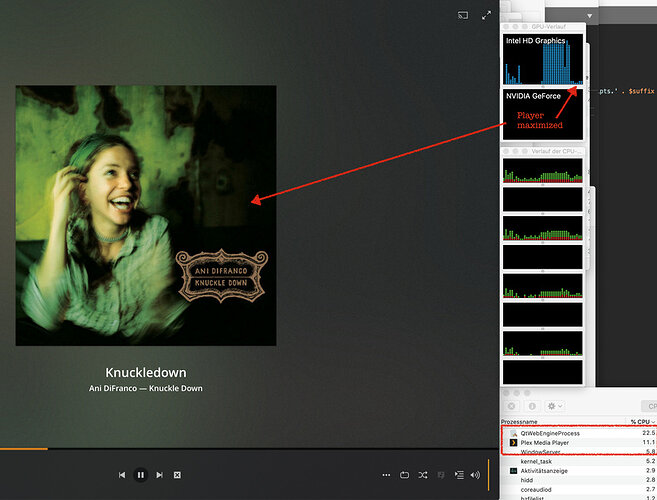
Task: Toggle fullscreen with the expand arrows icon
Action: tap(486, 16)
